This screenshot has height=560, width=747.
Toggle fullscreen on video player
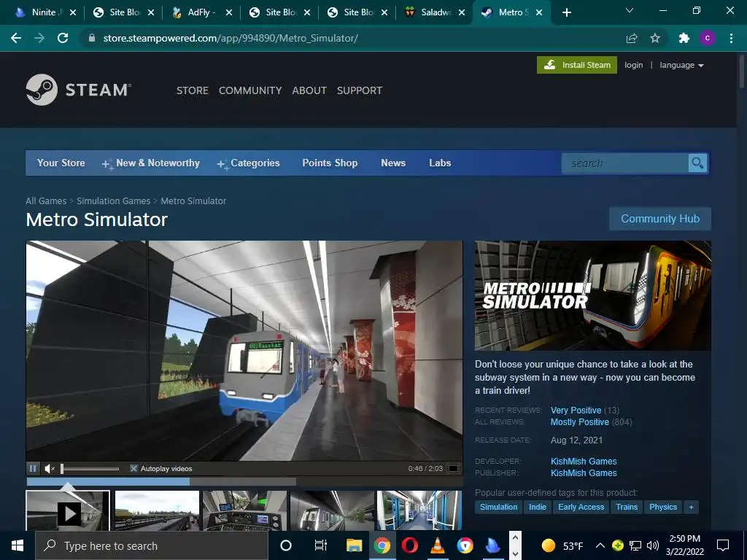point(454,469)
